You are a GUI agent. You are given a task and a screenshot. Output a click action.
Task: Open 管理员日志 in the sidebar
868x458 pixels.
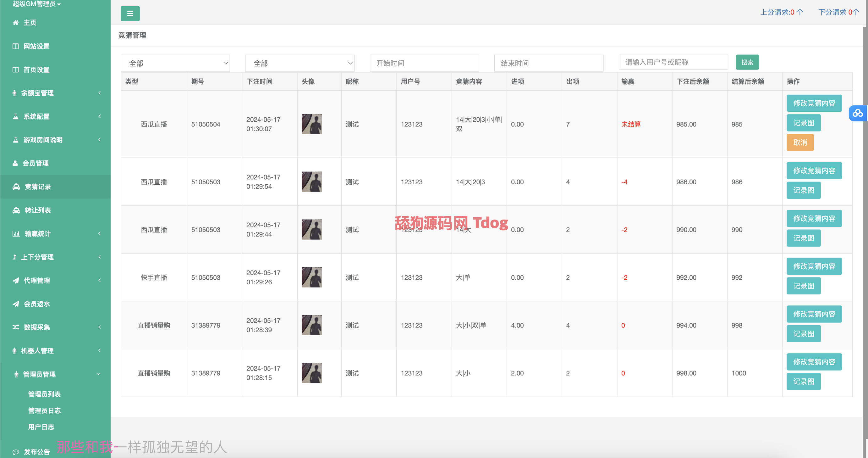[45, 411]
